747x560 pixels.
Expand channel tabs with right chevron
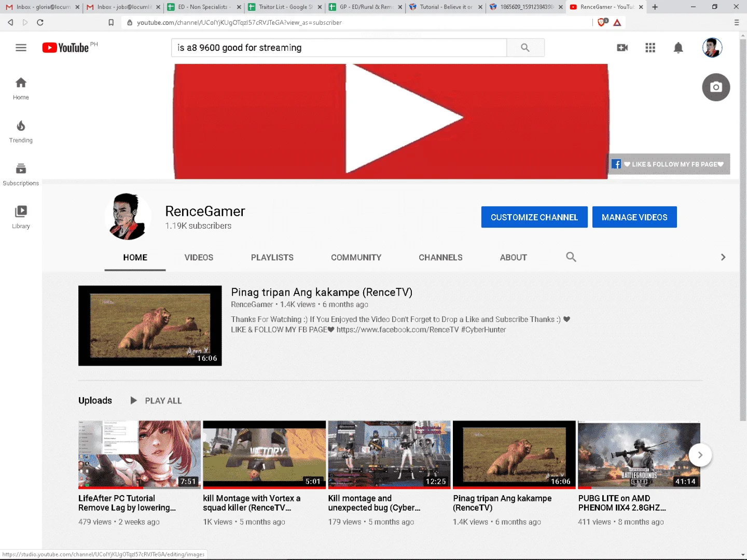tap(723, 257)
